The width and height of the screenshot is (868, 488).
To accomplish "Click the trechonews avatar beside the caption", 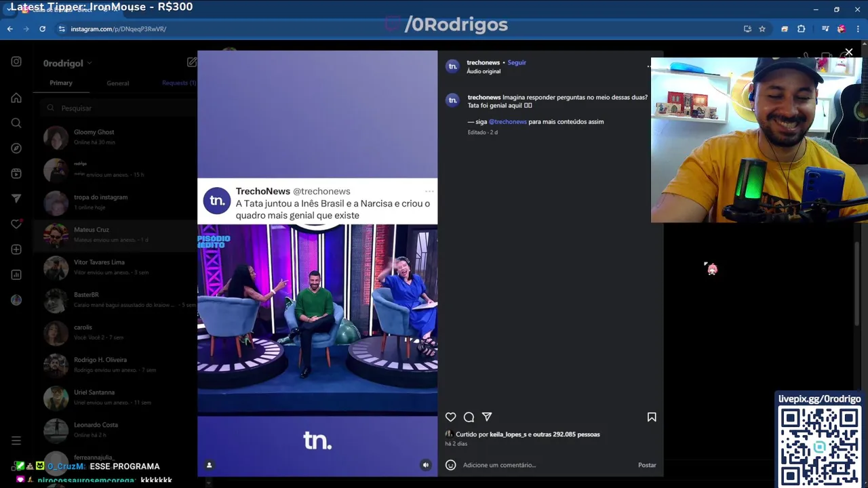I will [x=452, y=100].
